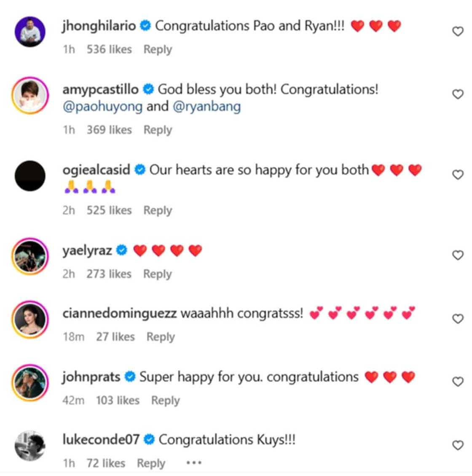This screenshot has width=472, height=476.
Task: Open ciannedominguezz's profile avatar
Action: click(30, 319)
